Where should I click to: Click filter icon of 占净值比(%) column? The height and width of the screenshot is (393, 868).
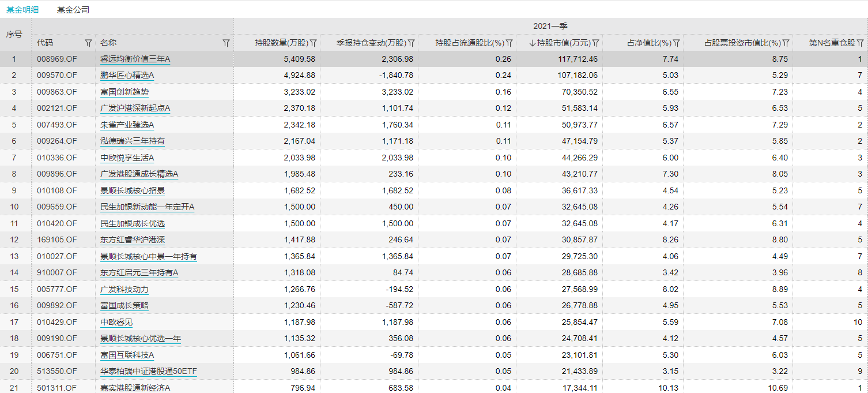[x=677, y=43]
